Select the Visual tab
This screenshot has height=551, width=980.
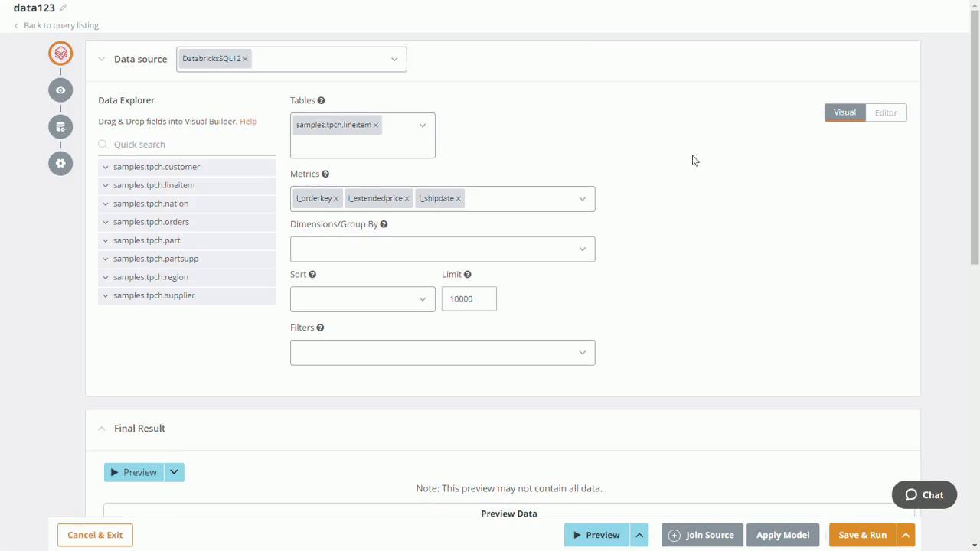coord(844,112)
